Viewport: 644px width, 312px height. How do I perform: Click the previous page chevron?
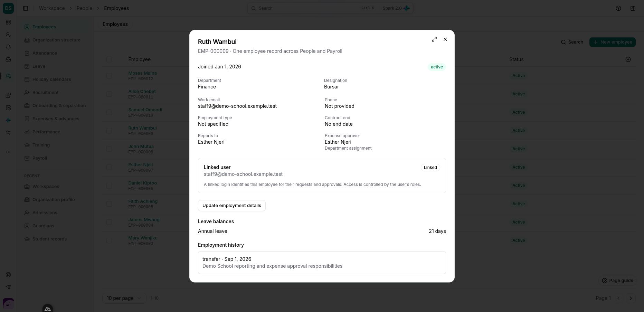point(619,298)
